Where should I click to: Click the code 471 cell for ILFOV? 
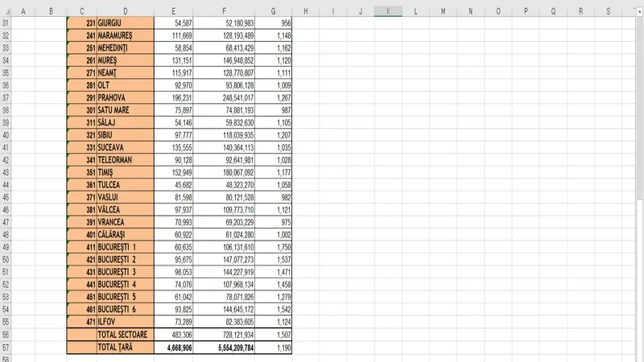point(81,322)
